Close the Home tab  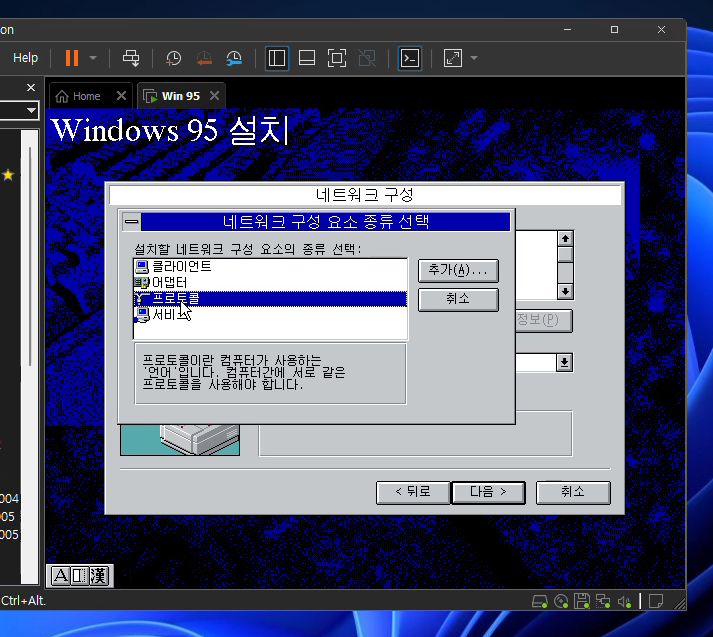pyautogui.click(x=121, y=96)
